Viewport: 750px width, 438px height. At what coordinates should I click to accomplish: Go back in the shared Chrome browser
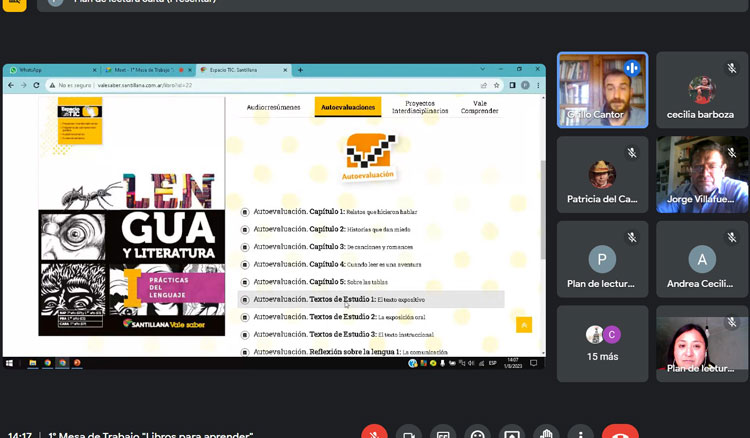11,85
